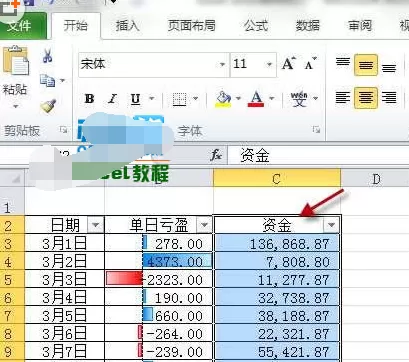The width and height of the screenshot is (409, 362).
Task: Toggle Middle Align vertical alignment
Action: pyautogui.click(x=366, y=65)
